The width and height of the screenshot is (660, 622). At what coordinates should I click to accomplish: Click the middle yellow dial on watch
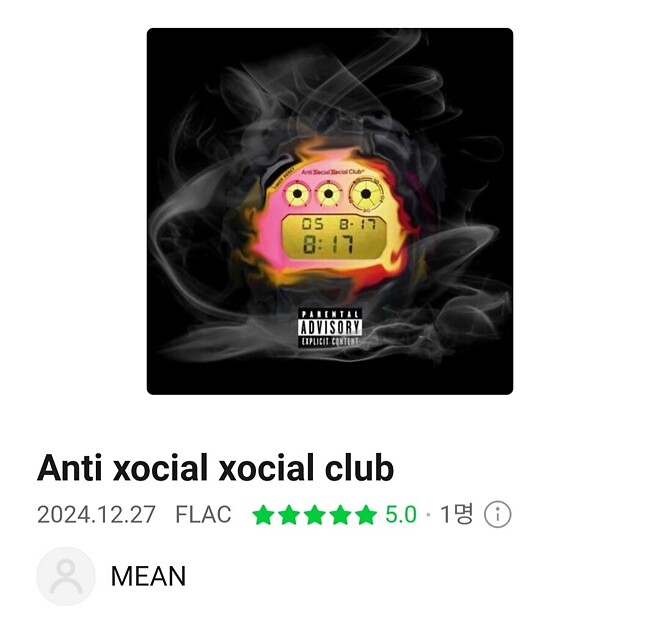[328, 194]
